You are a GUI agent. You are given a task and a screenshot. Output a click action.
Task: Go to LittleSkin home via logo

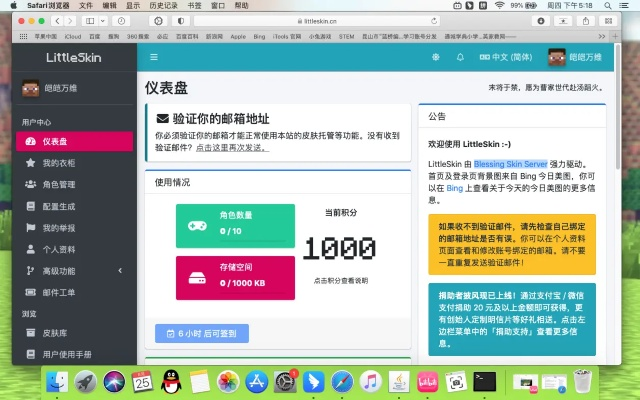click(74, 58)
